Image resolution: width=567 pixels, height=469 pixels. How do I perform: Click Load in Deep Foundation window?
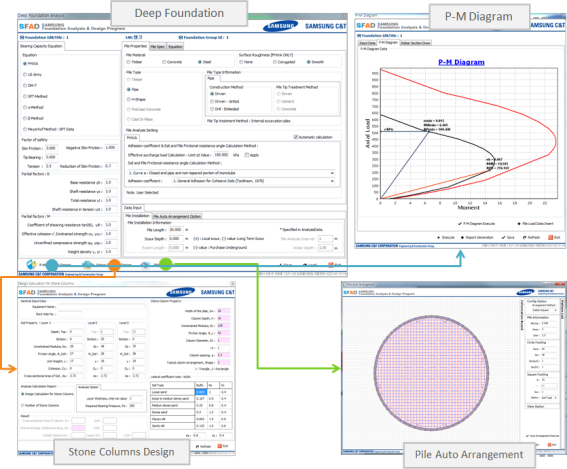point(310,265)
